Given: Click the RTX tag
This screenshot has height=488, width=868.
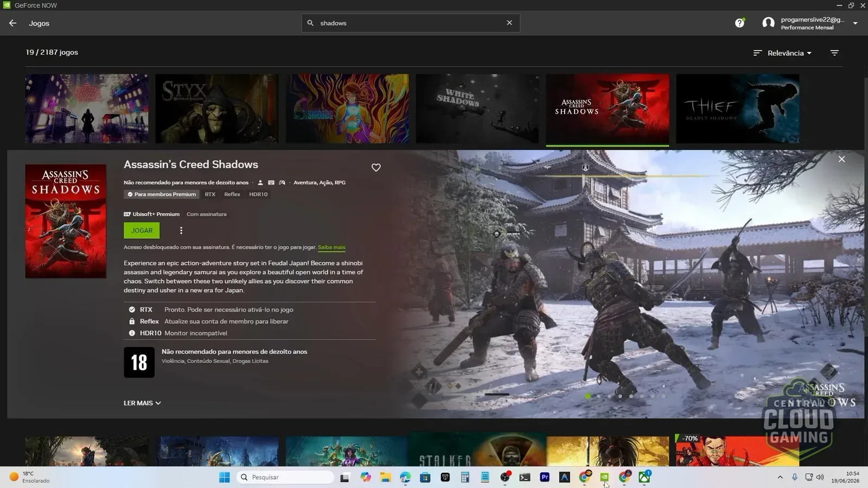Looking at the screenshot, I should click(x=210, y=194).
